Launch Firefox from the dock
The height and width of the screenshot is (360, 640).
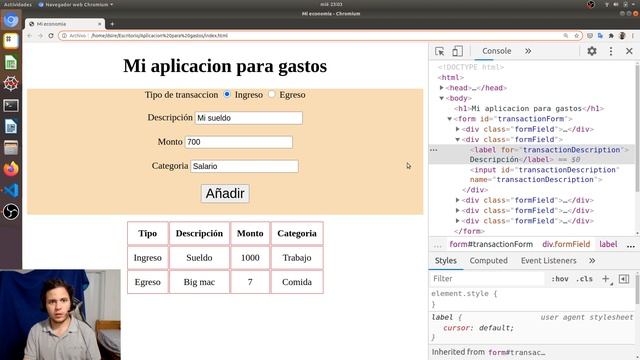pyautogui.click(x=11, y=169)
